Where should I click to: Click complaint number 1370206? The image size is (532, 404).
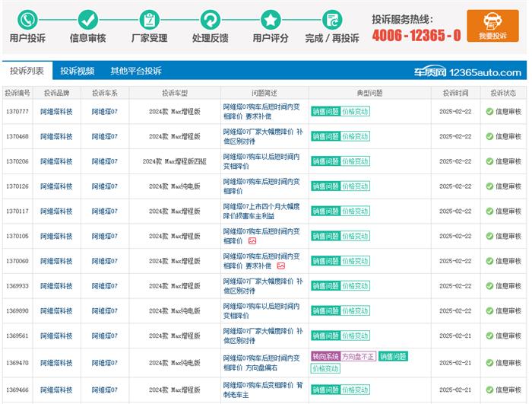pos(17,161)
